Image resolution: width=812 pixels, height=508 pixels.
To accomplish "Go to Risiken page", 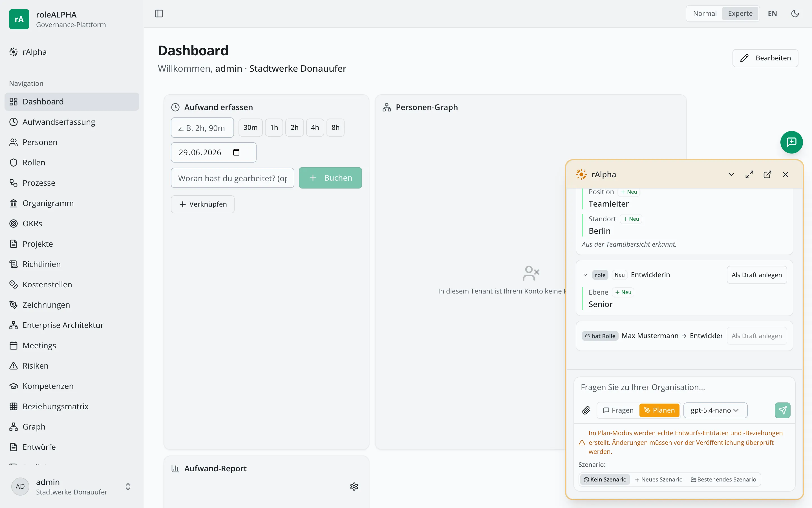I will [x=72, y=366].
